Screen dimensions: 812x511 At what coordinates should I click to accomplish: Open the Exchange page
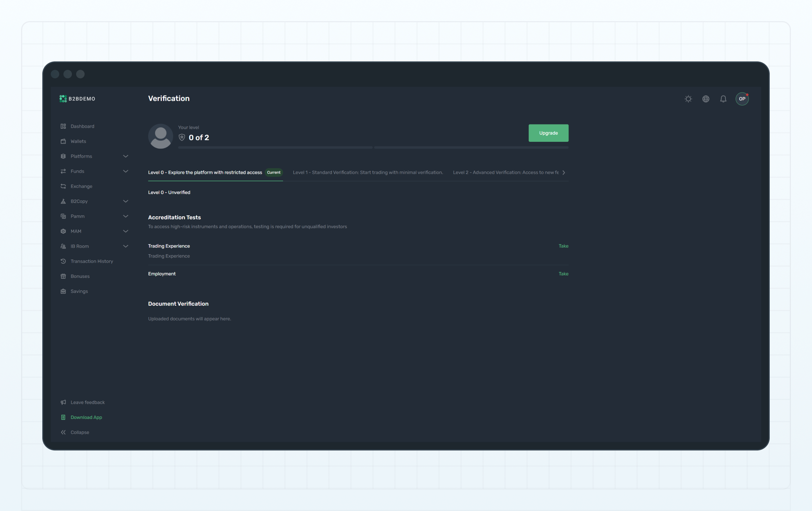(81, 186)
